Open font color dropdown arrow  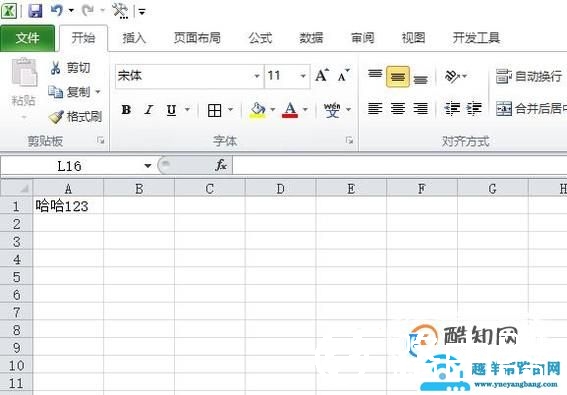(305, 109)
